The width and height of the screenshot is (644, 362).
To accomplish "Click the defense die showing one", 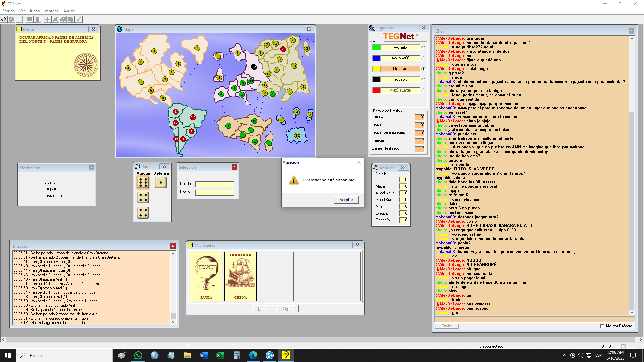I will point(161,182).
